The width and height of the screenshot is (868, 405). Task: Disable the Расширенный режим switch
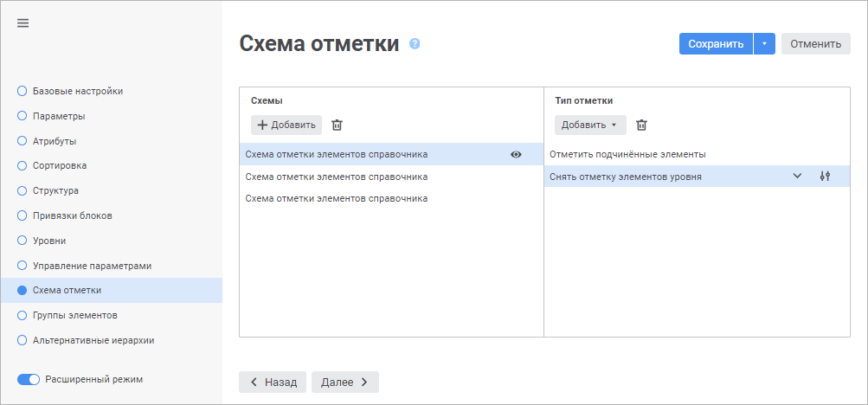[x=29, y=379]
